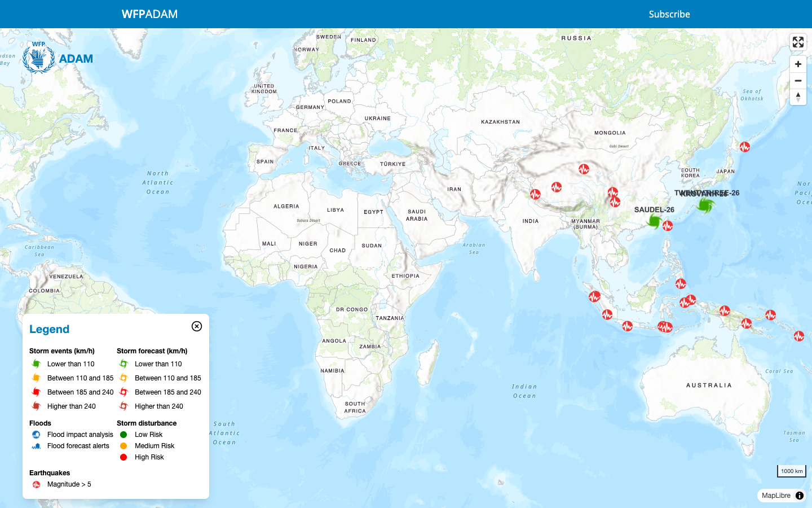This screenshot has height=508, width=812.
Task: Click 'Between 185 and 240' under Storm forecast
Action: (x=168, y=392)
